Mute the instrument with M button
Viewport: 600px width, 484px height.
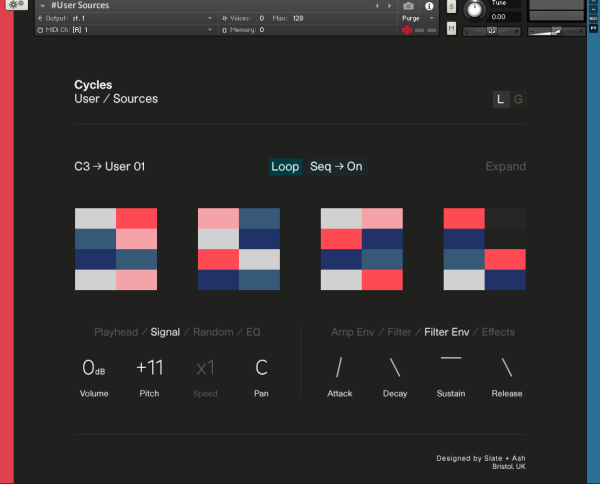(x=451, y=28)
